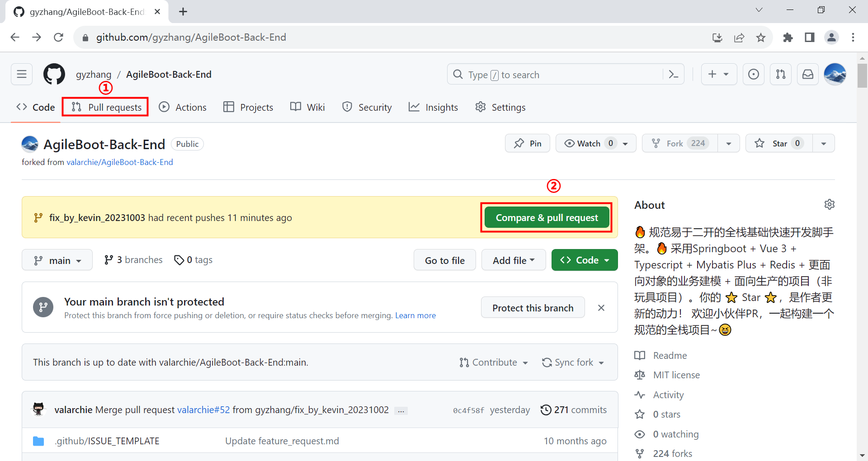Go to GitHub home via Octocat logo
The image size is (868, 461).
(54, 74)
